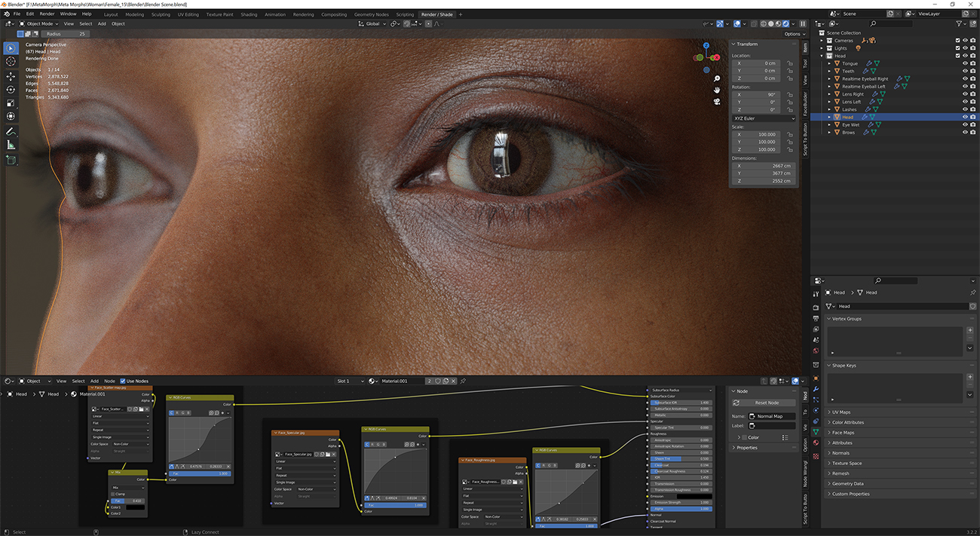Hide the Lashes object with its eye icon
This screenshot has width=980, height=536.
[964, 109]
